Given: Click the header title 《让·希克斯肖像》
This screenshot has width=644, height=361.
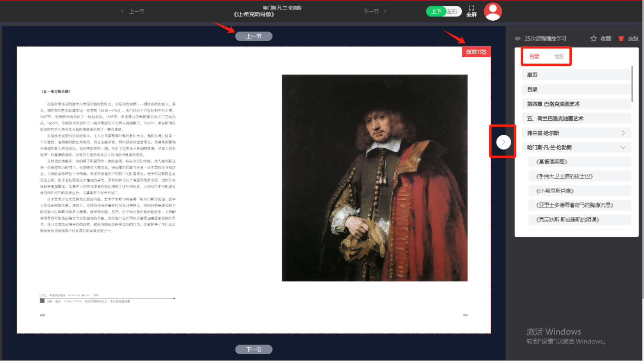Looking at the screenshot, I should (x=254, y=14).
